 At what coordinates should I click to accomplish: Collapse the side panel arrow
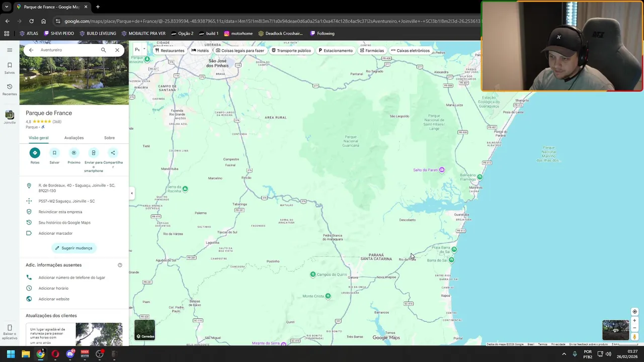[132, 193]
